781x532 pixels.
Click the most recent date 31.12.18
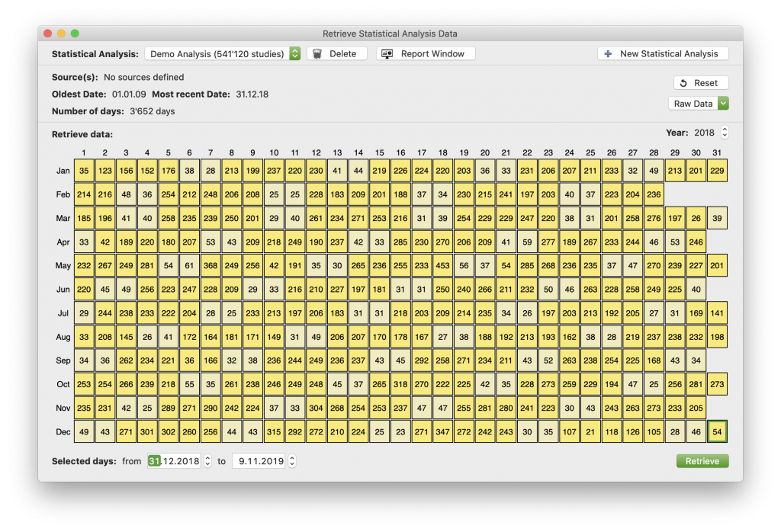(x=252, y=94)
